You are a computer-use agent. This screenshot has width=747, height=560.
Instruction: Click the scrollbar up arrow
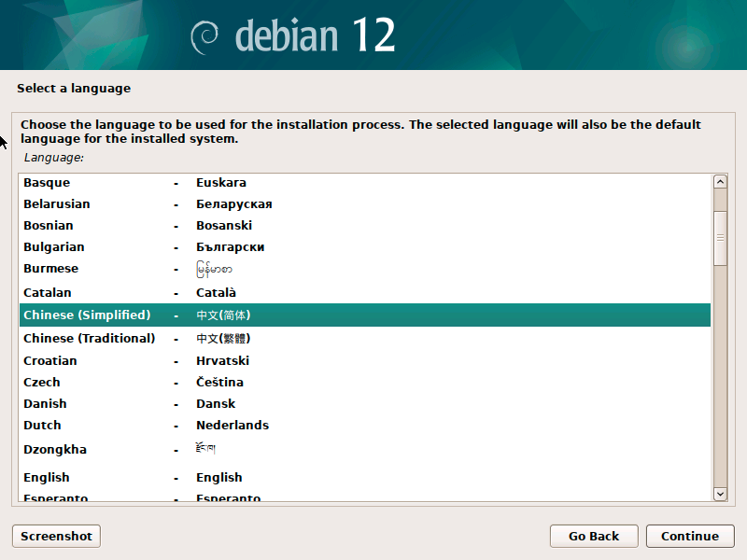(720, 182)
